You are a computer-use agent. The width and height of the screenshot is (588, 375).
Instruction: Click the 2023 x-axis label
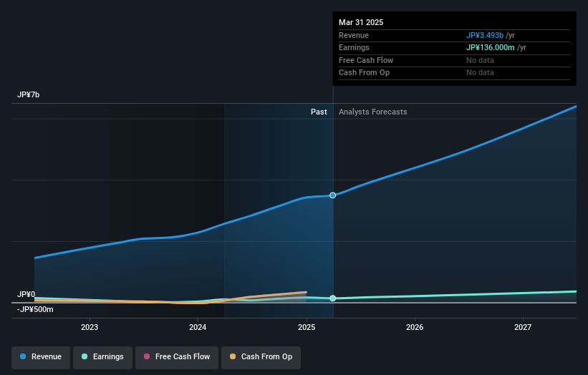pyautogui.click(x=90, y=327)
